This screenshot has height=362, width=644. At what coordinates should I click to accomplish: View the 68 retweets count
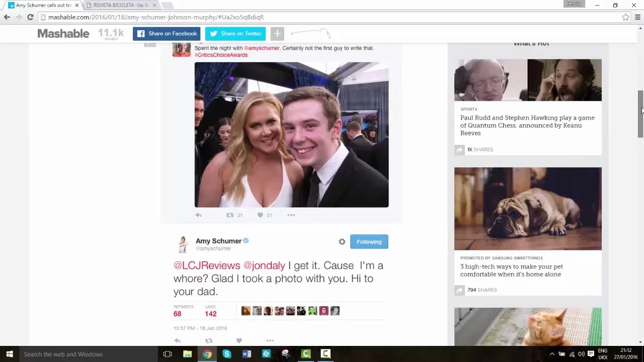point(178,314)
